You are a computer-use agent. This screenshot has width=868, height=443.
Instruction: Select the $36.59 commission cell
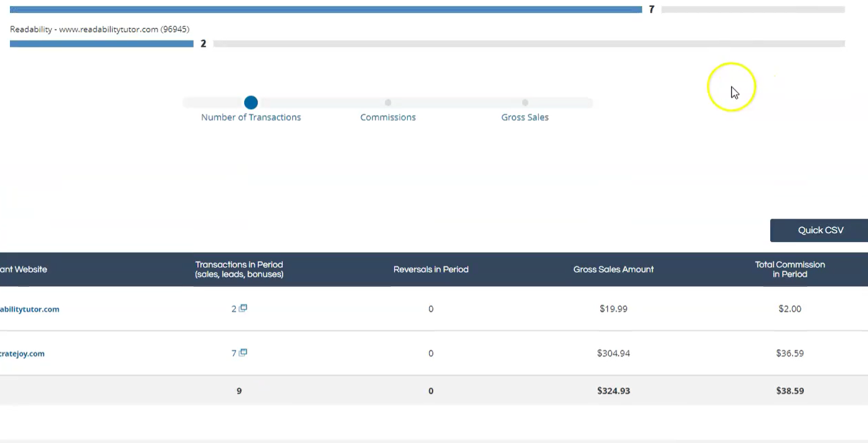coord(790,353)
